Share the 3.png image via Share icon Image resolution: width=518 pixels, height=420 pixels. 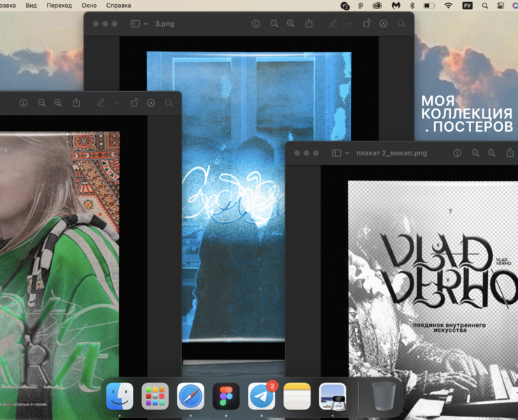coord(309,24)
